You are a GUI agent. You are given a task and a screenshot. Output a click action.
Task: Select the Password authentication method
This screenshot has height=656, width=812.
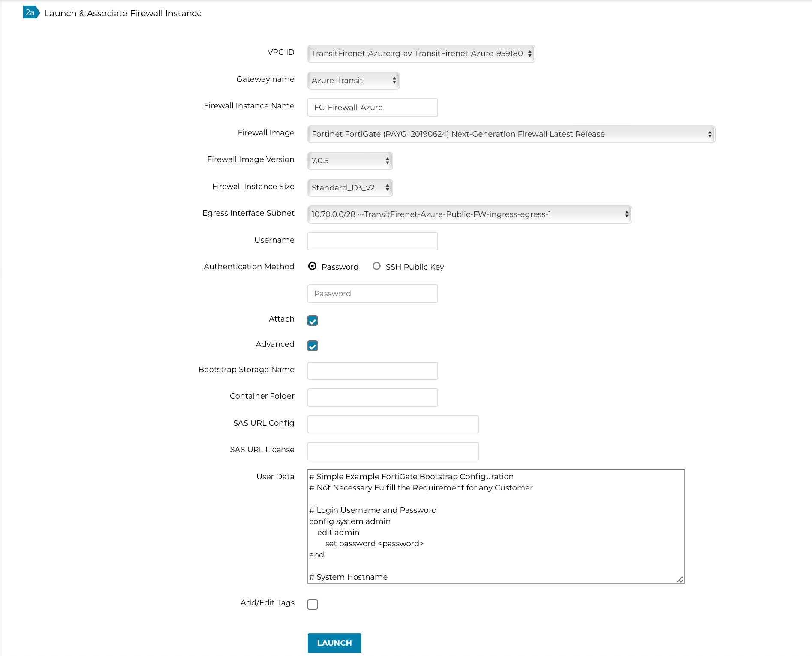pos(313,266)
